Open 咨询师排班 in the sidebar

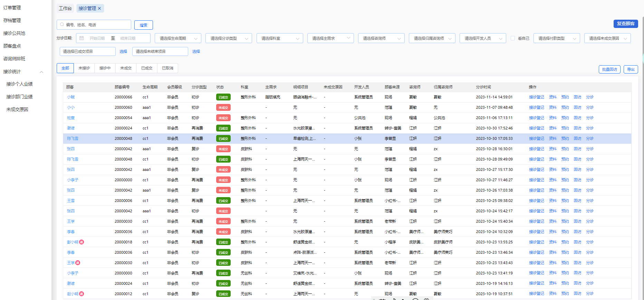coord(14,59)
